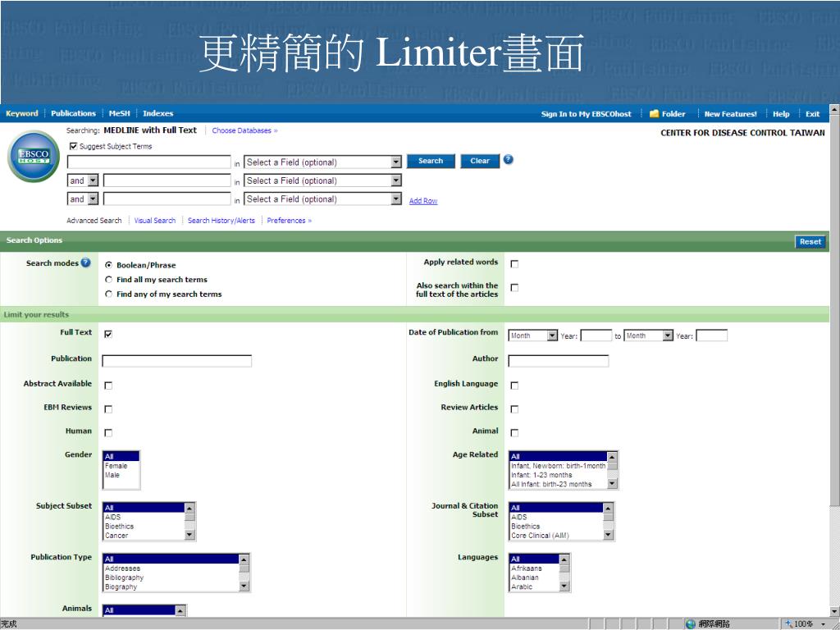Screen dimensions: 840x630
Task: Open Search History/Alerts link
Action: click(221, 220)
